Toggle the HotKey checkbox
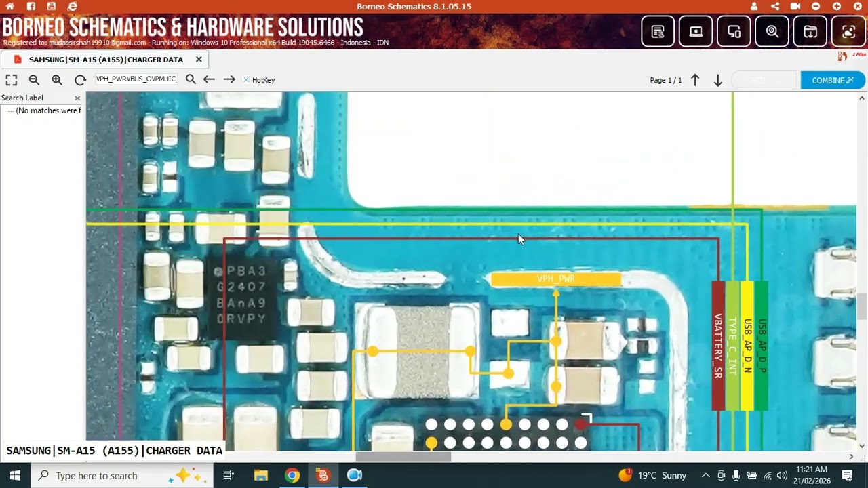Viewport: 868px width, 488px height. 246,80
